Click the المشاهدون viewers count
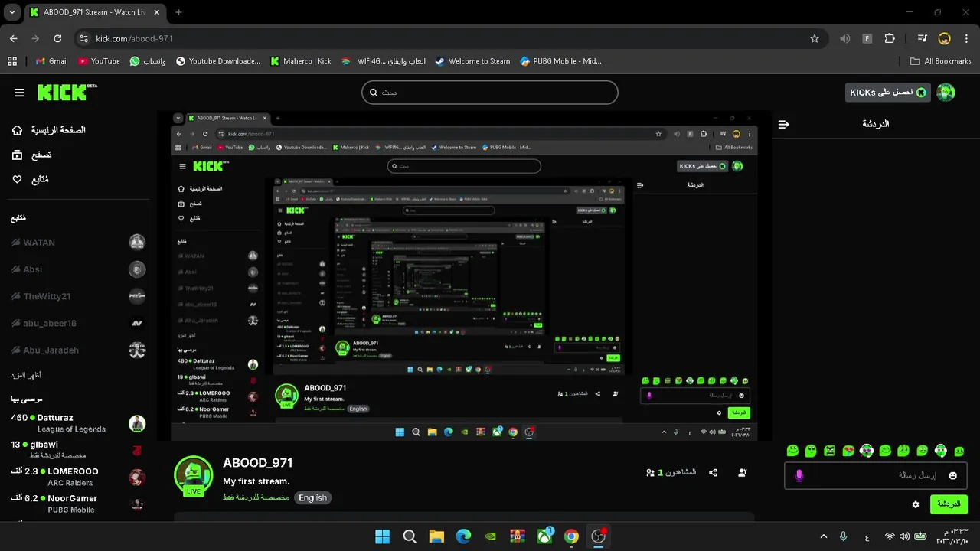This screenshot has width=980, height=551. [671, 473]
